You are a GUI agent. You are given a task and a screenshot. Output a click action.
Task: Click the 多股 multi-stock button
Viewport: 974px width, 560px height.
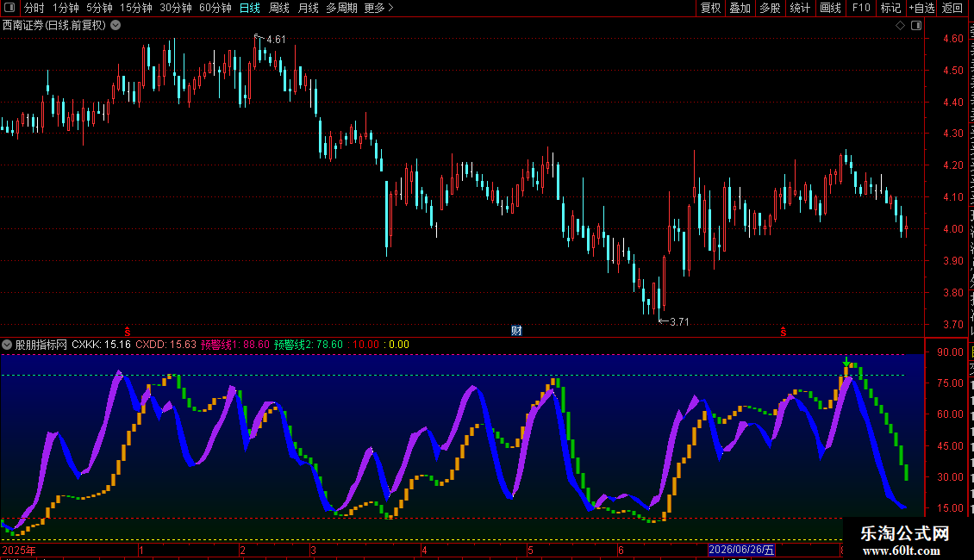pos(771,8)
